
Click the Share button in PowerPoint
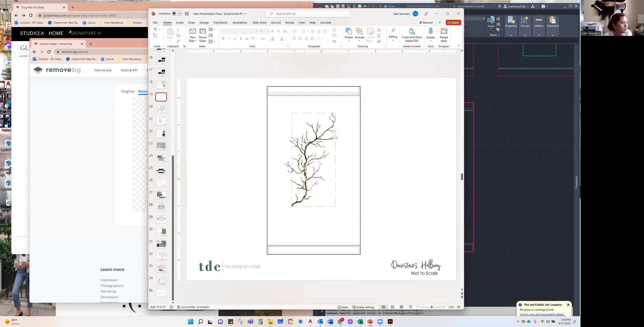pos(453,22)
